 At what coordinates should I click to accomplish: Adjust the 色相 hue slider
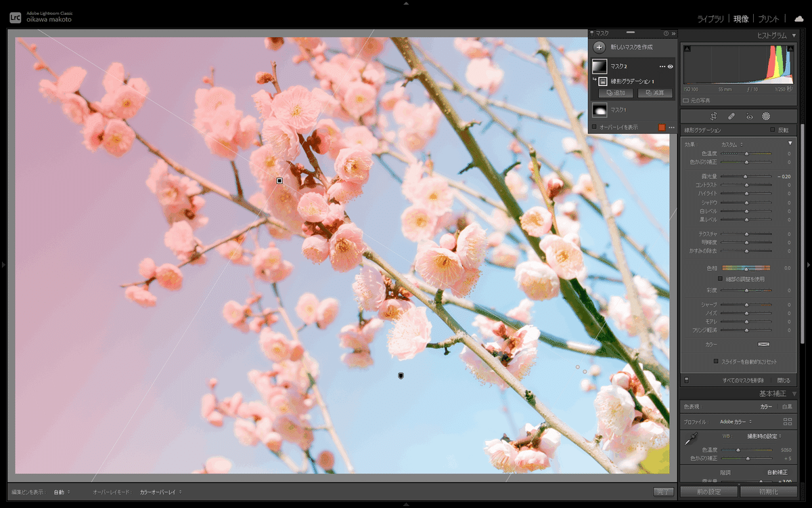click(x=746, y=268)
